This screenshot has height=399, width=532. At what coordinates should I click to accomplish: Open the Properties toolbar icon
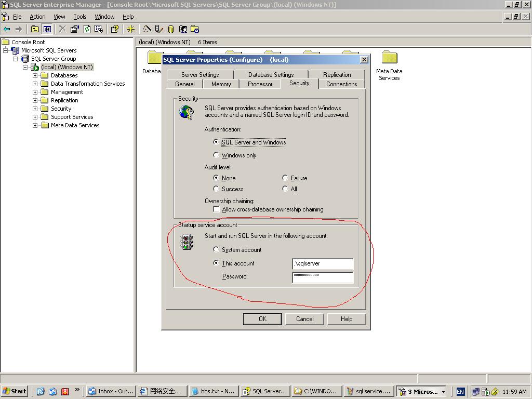tap(74, 29)
